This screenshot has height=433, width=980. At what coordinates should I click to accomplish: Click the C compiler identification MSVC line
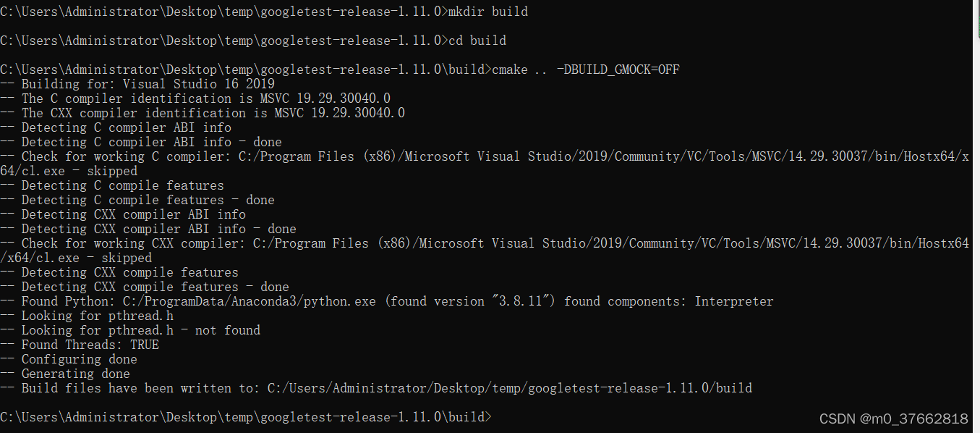[195, 98]
